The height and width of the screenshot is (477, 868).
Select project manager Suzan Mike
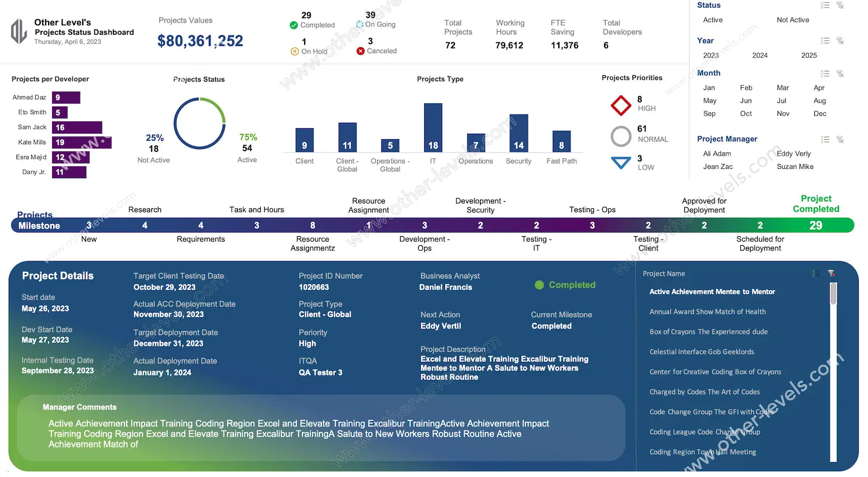tap(795, 167)
